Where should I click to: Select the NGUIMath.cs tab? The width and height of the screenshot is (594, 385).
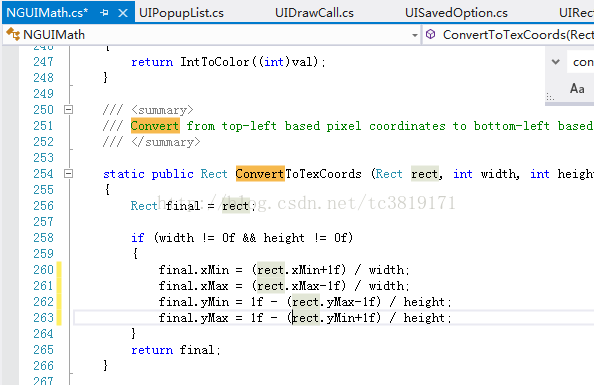pos(47,13)
